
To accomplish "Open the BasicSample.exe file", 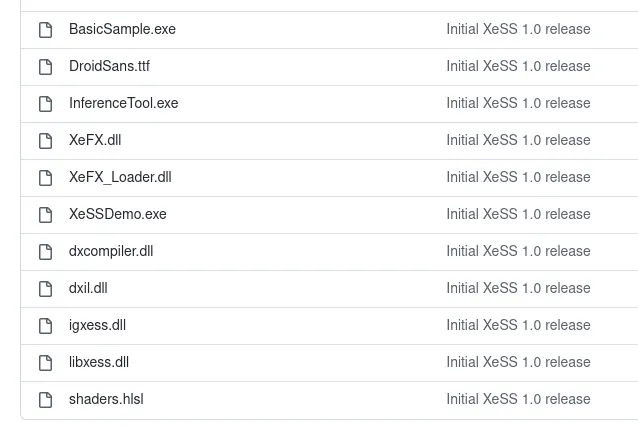I will coord(122,30).
